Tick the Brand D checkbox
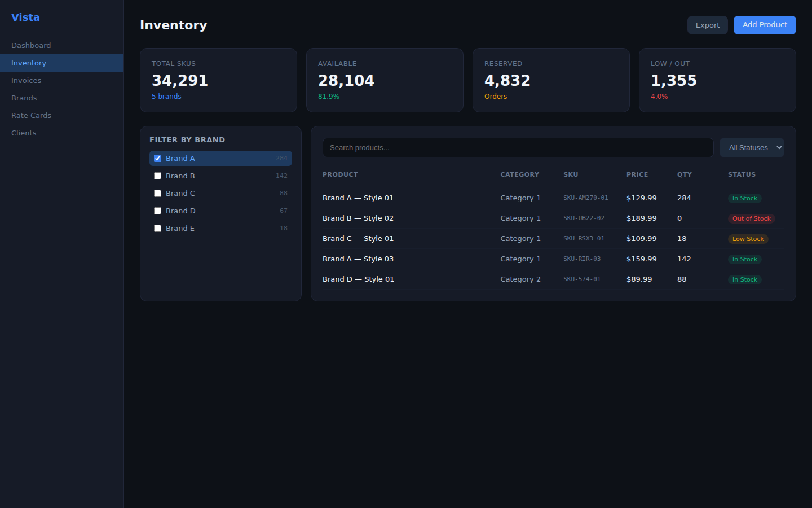 click(158, 211)
